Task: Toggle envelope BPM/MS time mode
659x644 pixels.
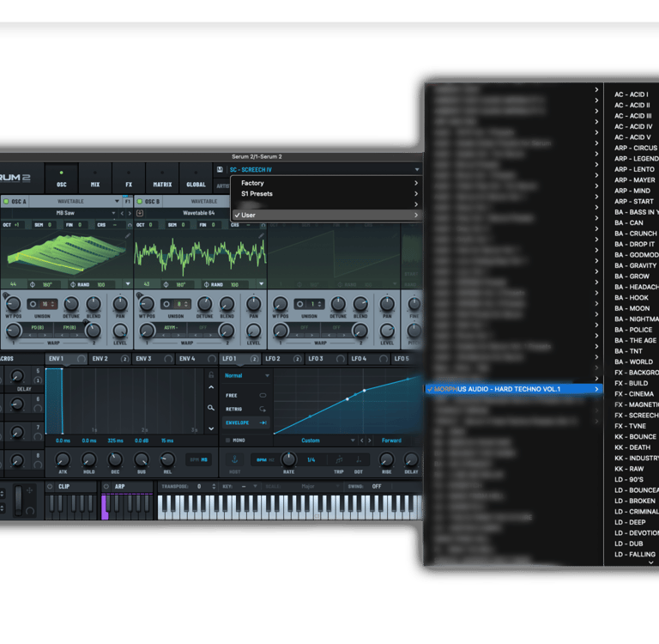Action: click(x=199, y=459)
